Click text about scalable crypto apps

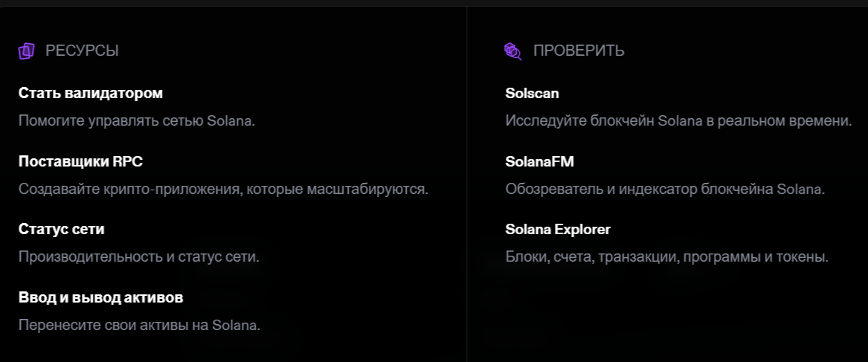point(223,189)
